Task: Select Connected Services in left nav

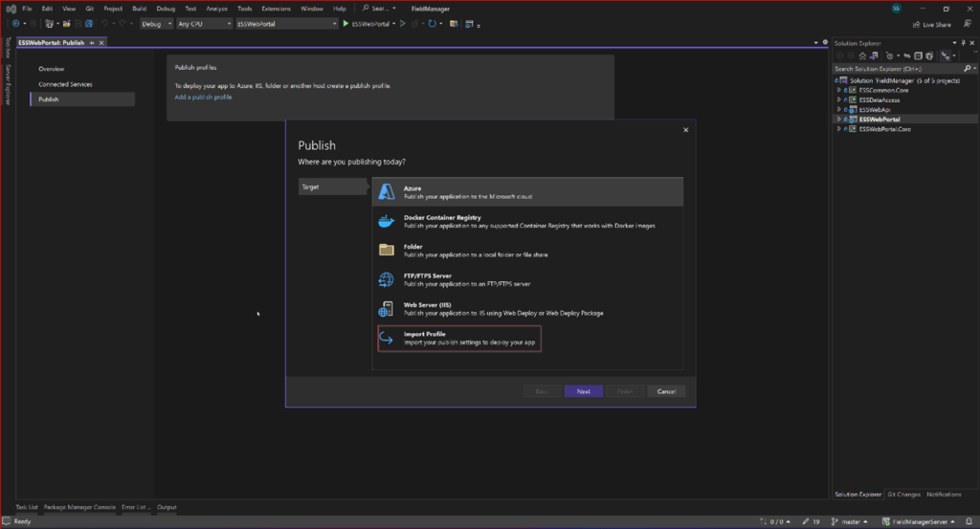Action: (x=66, y=84)
